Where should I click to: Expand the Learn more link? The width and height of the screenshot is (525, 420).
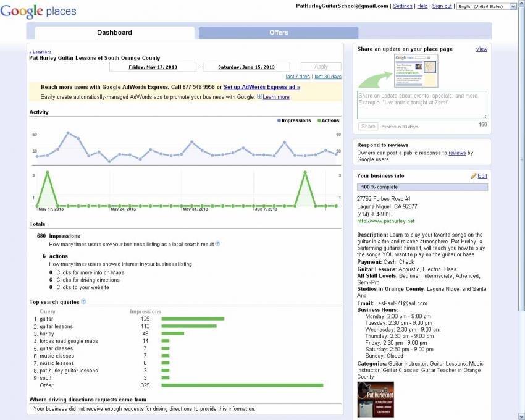[276, 97]
